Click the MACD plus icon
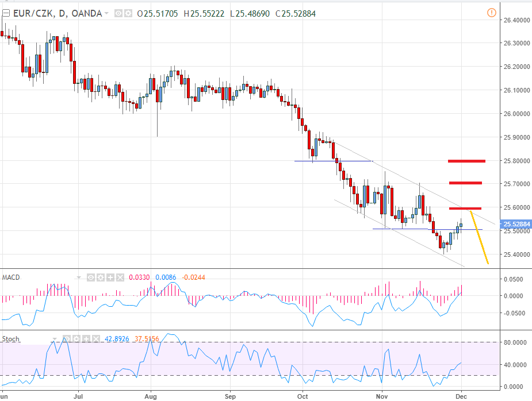Image resolution: width=532 pixels, height=401 pixels. (110, 277)
